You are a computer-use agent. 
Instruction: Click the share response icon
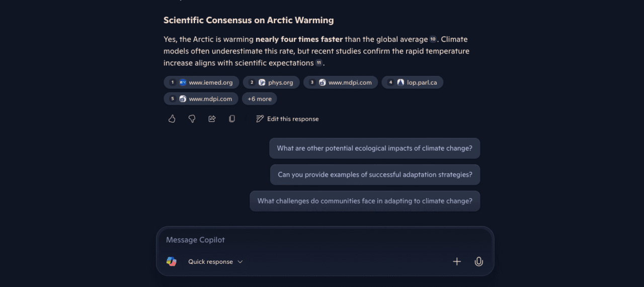click(212, 119)
